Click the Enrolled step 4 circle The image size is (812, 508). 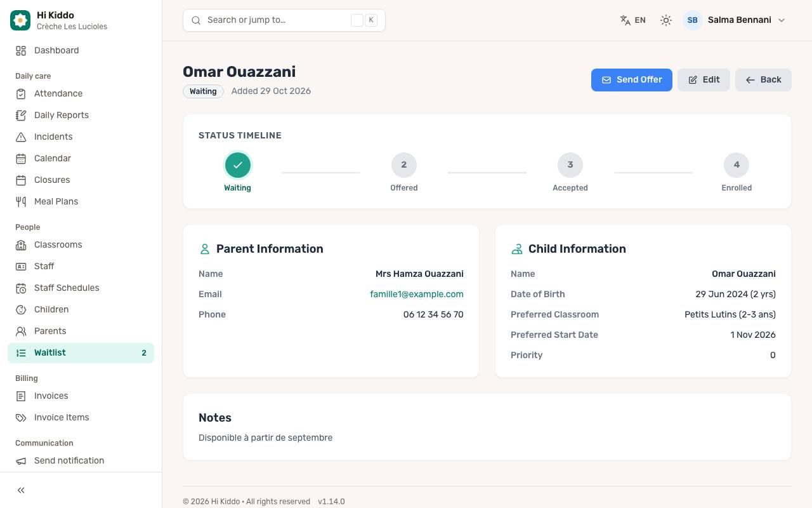point(737,165)
